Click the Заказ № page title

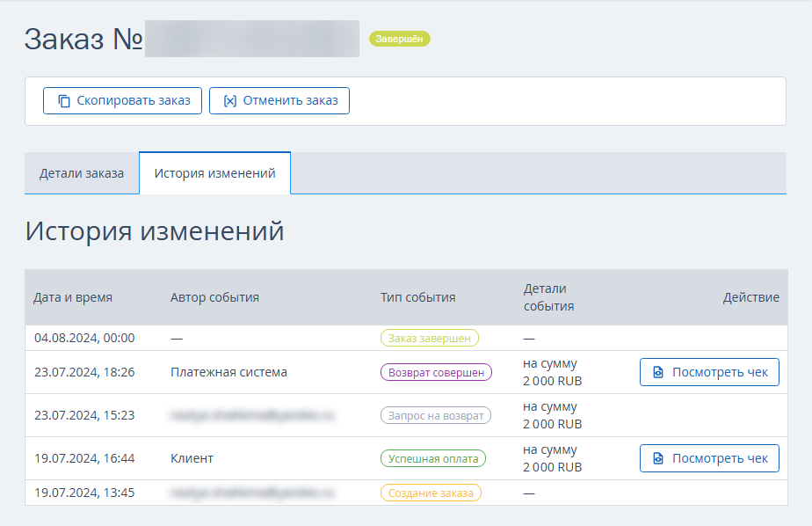(83, 39)
